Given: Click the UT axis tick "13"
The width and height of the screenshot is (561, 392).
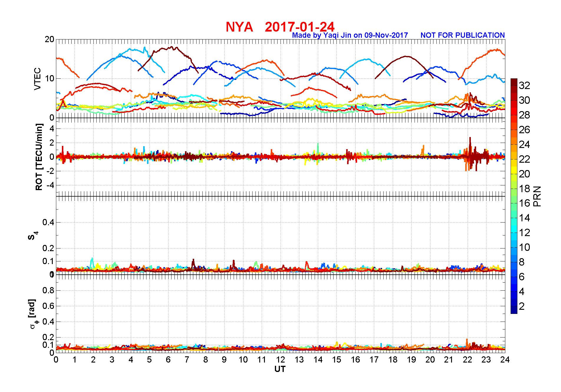Looking at the screenshot, I should (x=299, y=360).
